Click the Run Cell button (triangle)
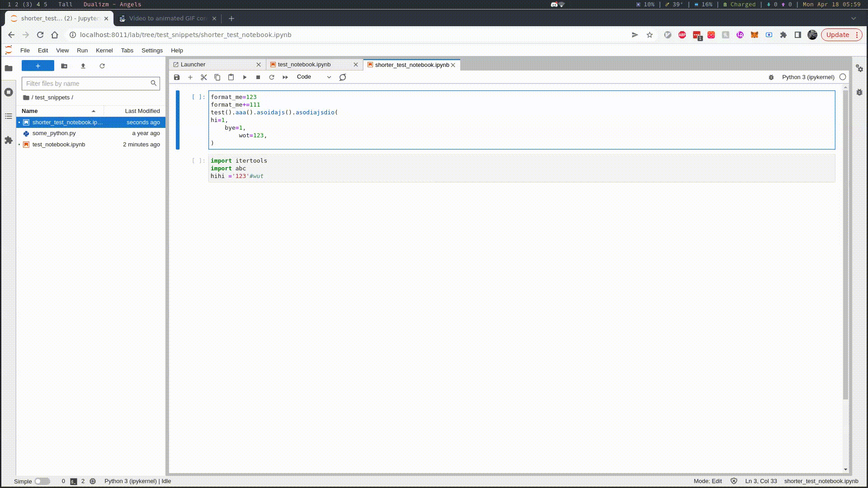Viewport: 868px width, 488px height. coord(245,77)
